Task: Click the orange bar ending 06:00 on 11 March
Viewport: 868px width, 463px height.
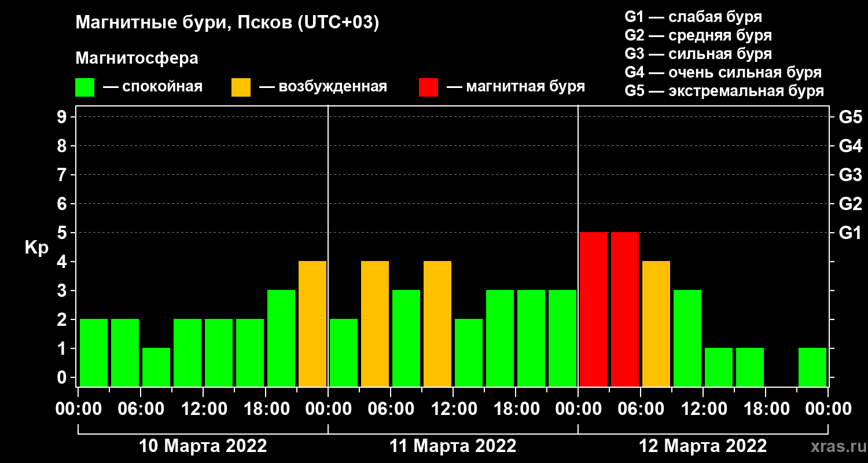Action: (x=375, y=324)
